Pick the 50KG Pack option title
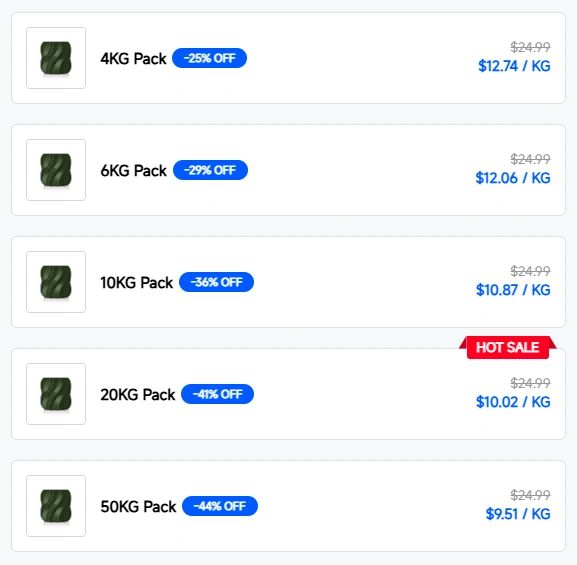 pos(138,506)
